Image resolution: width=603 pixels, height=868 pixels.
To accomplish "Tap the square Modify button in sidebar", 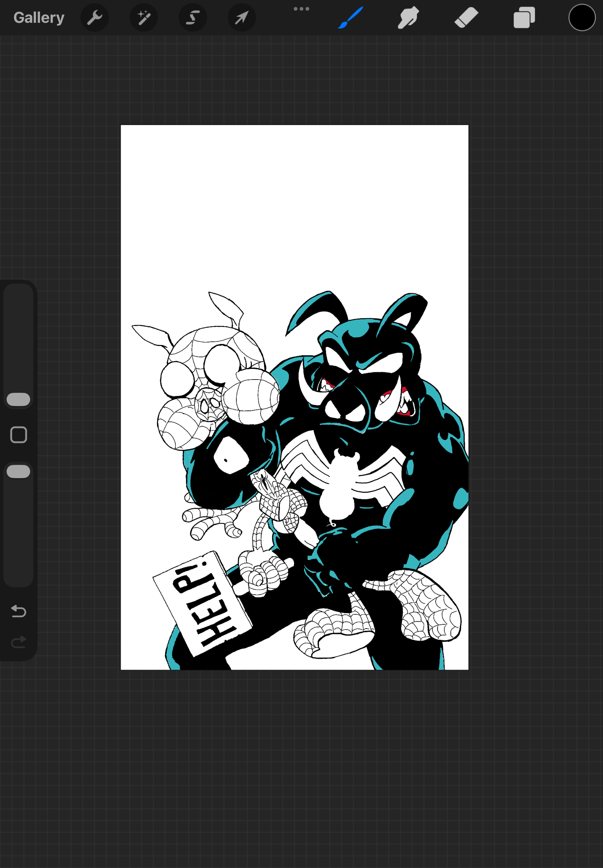I will (x=18, y=435).
